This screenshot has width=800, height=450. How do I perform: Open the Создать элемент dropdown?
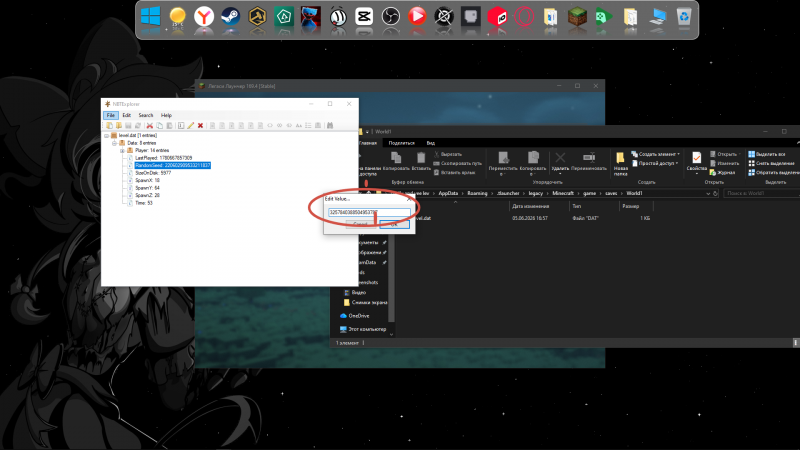click(x=656, y=154)
